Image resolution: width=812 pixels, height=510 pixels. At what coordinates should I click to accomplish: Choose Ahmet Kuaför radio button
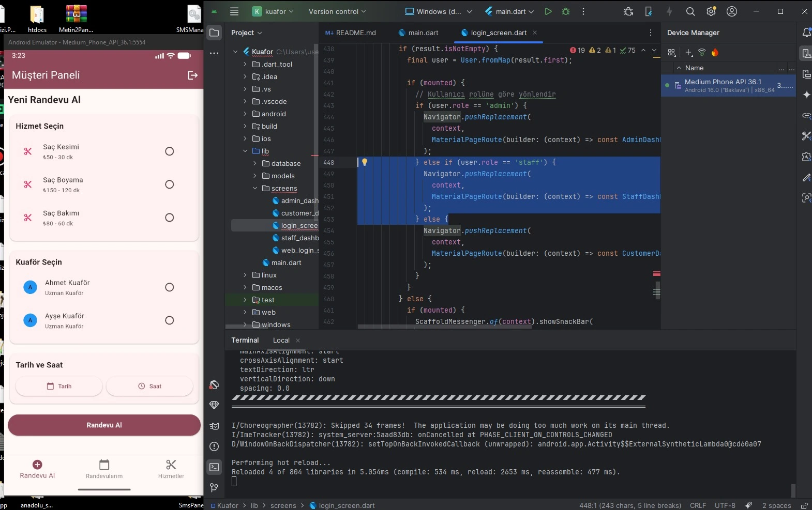tap(169, 287)
